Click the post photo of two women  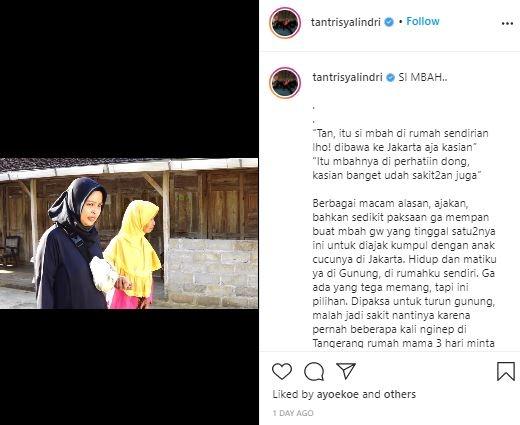click(x=129, y=233)
